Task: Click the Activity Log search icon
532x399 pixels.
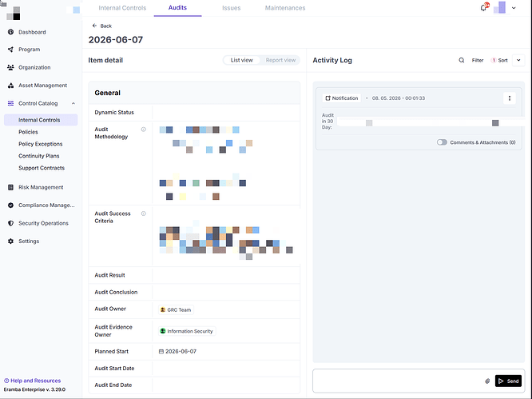Action: pos(462,60)
